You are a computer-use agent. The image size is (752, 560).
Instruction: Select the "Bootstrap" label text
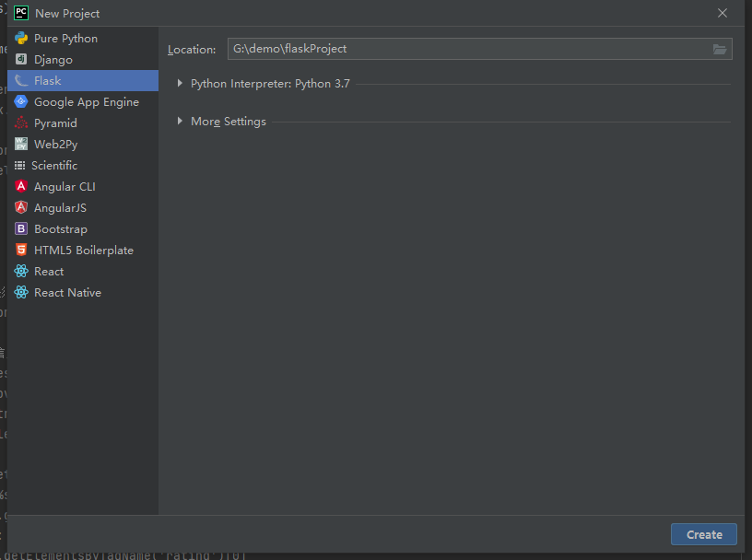(61, 229)
